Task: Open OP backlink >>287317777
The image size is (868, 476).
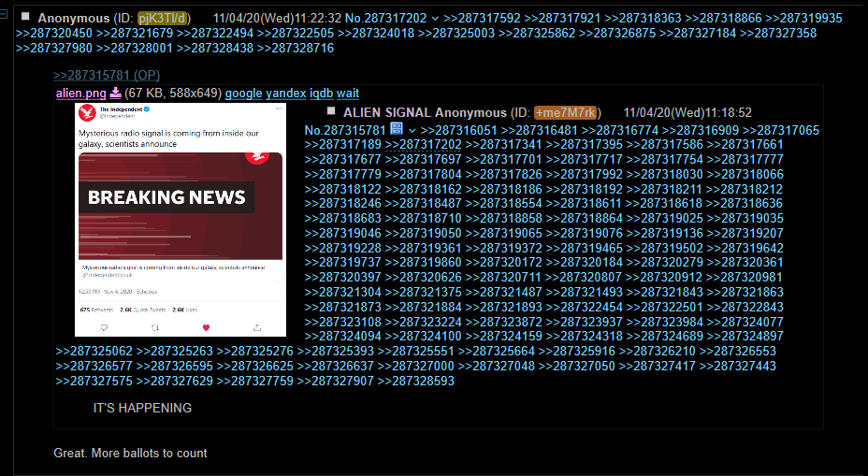Action: [745, 159]
